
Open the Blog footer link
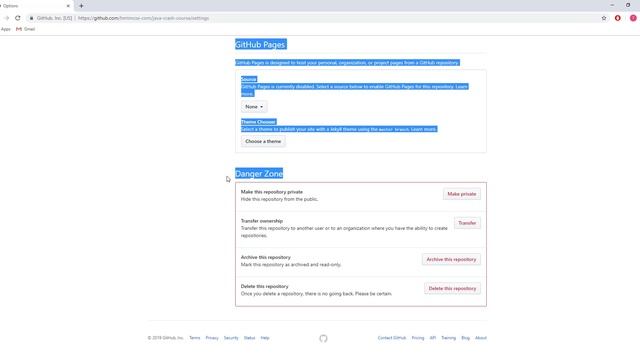pyautogui.click(x=465, y=338)
